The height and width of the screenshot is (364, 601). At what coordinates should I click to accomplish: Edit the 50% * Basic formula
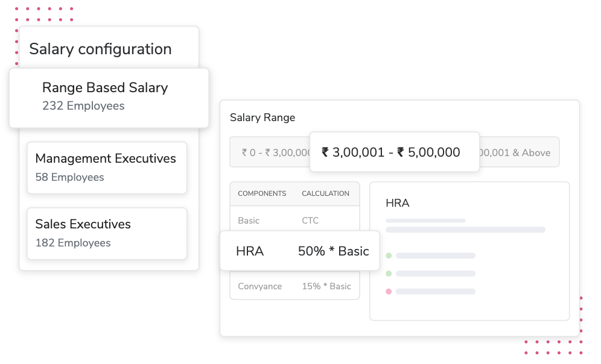[x=333, y=251]
